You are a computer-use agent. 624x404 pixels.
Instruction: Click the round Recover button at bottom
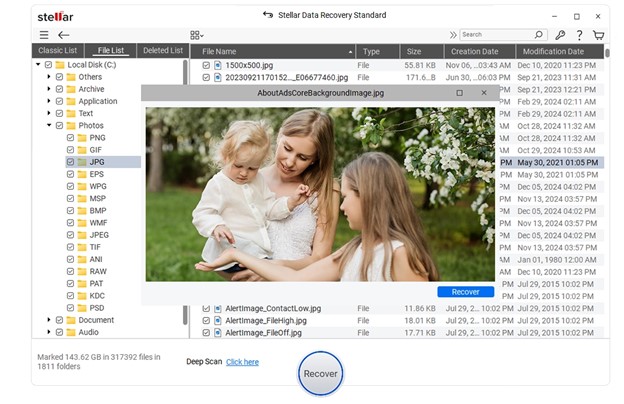click(320, 374)
